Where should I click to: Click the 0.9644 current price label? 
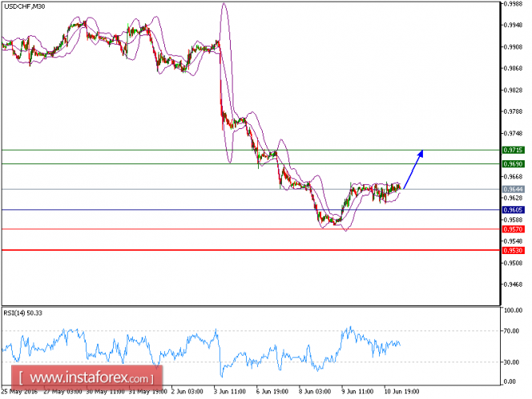[513, 189]
